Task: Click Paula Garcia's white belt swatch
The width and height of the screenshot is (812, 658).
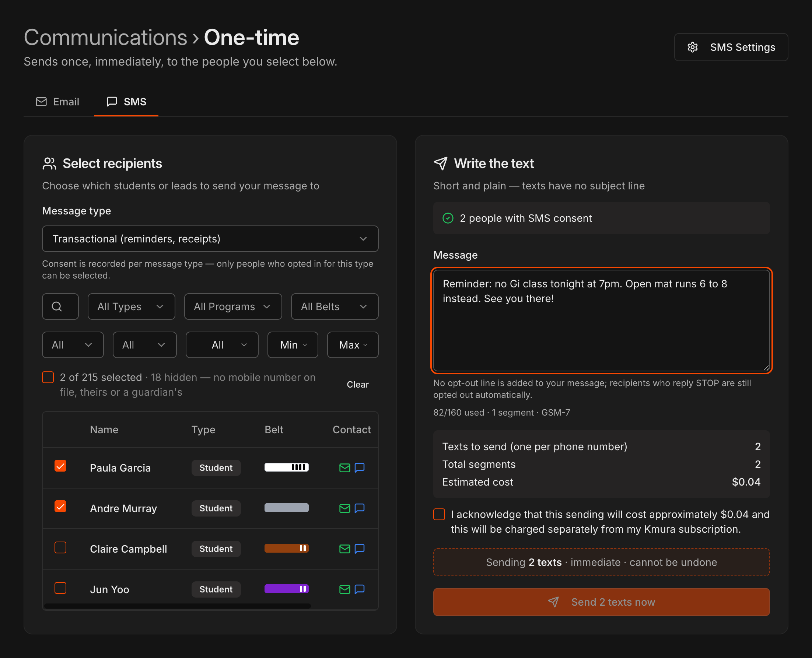Action: pyautogui.click(x=287, y=468)
